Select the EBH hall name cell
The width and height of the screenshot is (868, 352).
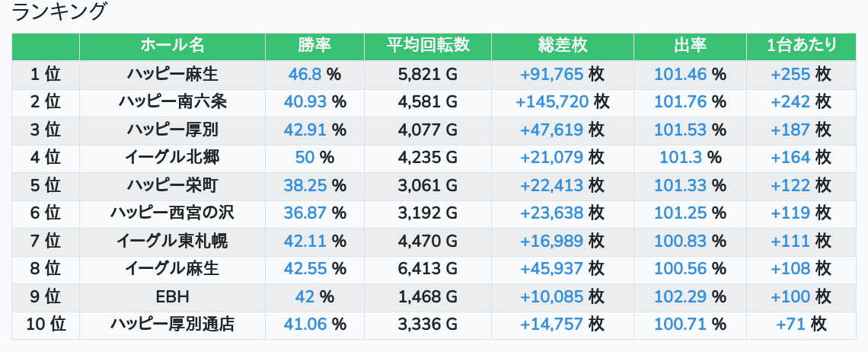172,296
